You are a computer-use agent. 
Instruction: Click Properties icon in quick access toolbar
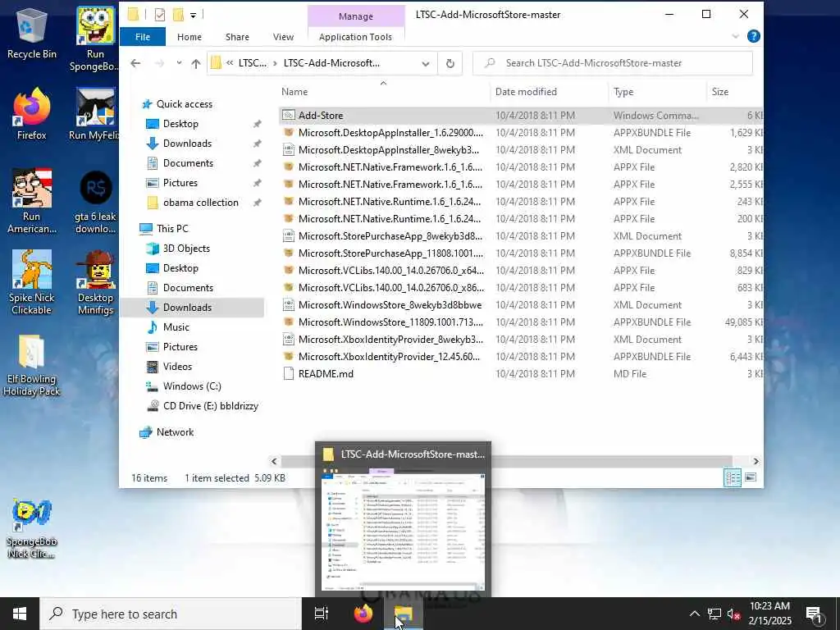160,15
